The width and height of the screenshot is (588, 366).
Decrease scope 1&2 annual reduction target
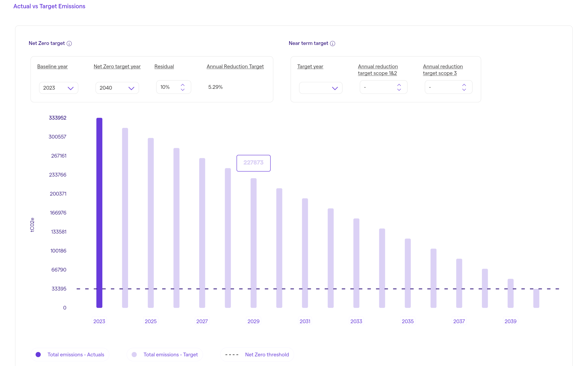pos(399,90)
